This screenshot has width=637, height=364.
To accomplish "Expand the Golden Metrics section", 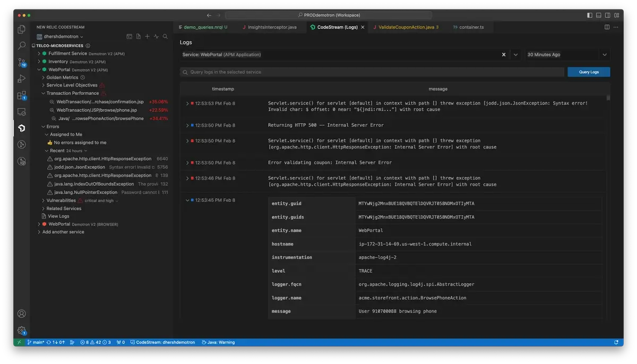I will tap(62, 77).
